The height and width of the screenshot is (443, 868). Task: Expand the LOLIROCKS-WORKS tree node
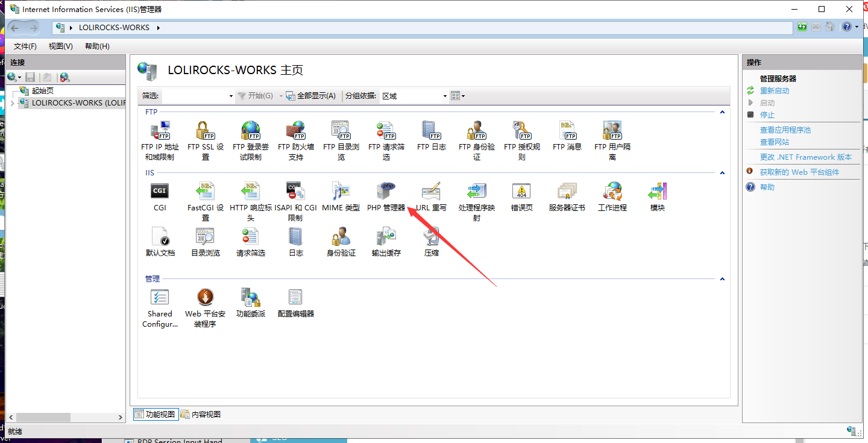[x=12, y=103]
